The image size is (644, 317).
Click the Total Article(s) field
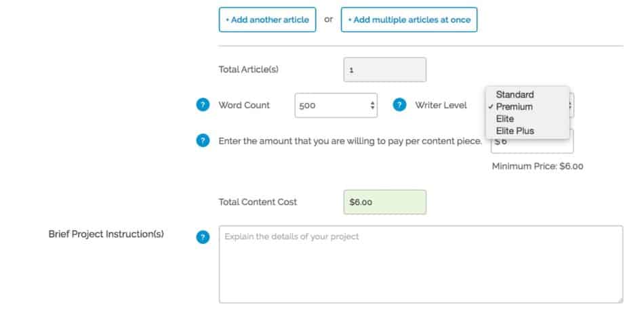coord(385,70)
